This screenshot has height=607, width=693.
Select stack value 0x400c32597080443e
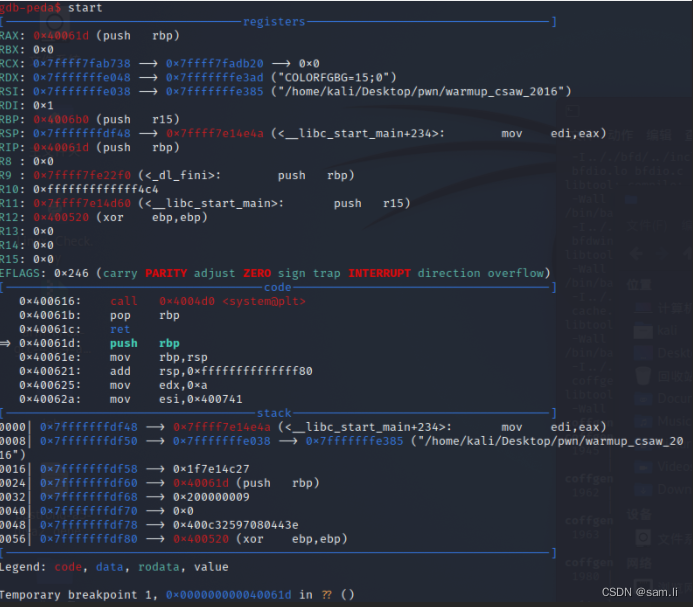pyautogui.click(x=236, y=525)
